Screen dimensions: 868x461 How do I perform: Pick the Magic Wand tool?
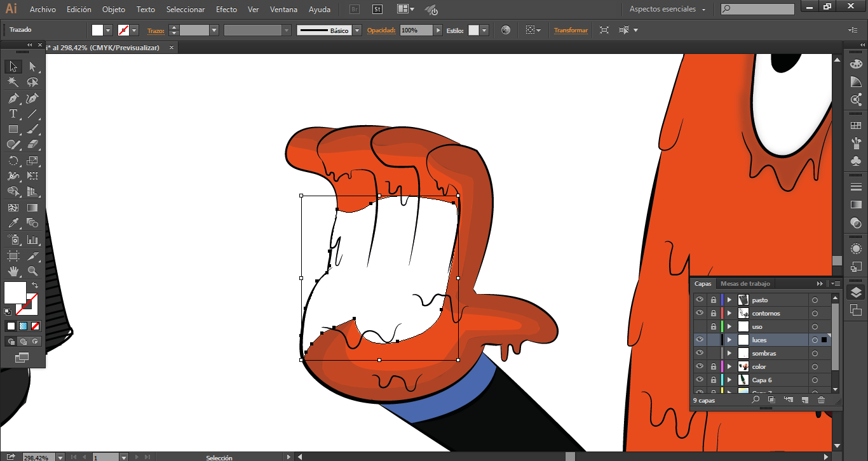tap(13, 83)
